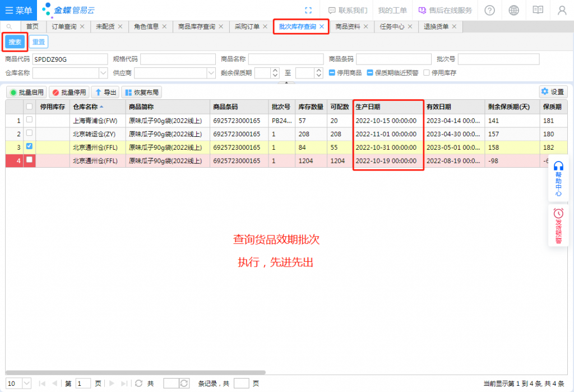
Task: Switch to the 采购订单 tab
Action: (x=247, y=26)
